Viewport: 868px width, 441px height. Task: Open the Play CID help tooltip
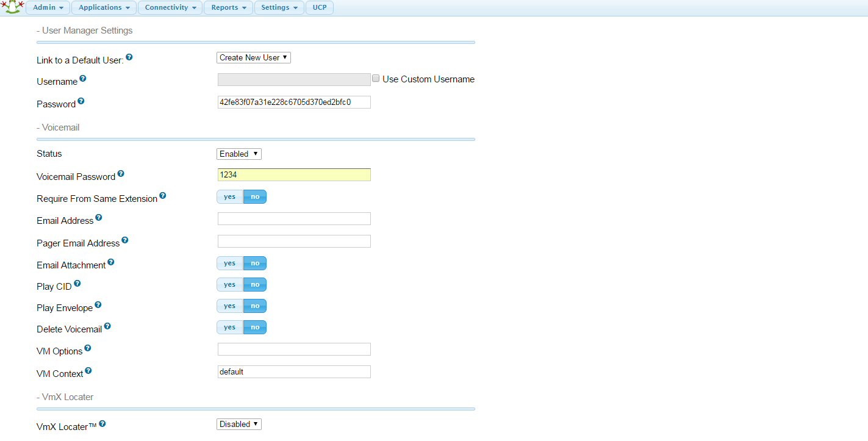point(77,282)
